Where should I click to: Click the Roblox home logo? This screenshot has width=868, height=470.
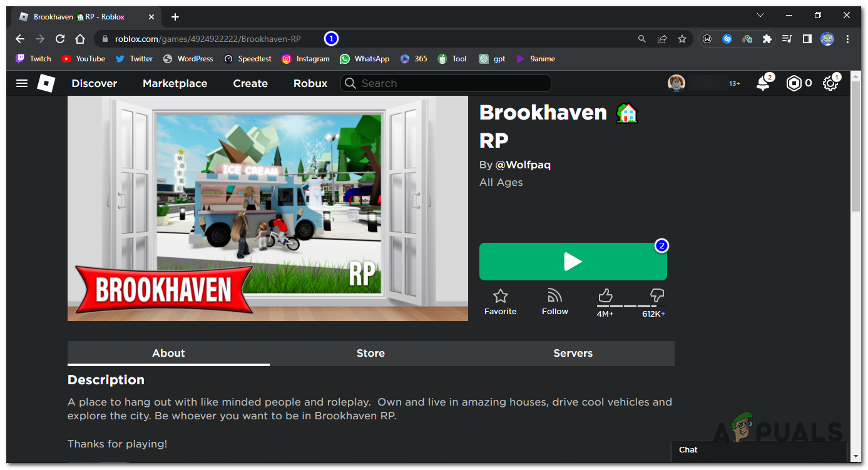tap(46, 83)
